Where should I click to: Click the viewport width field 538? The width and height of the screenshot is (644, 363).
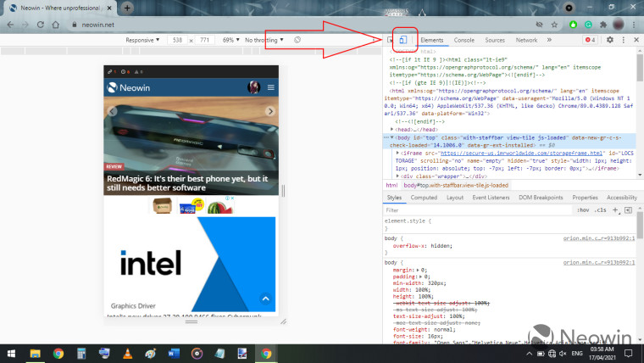coord(177,40)
